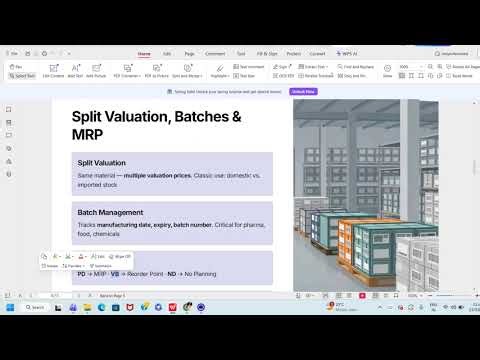Open Translate dropdown in floating toolbar

point(73,266)
